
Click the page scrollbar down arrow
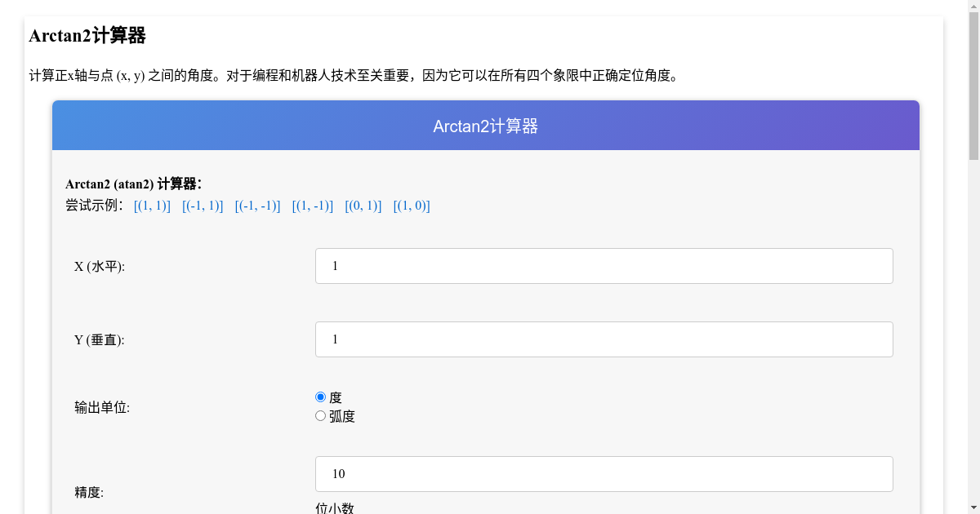tap(973, 508)
